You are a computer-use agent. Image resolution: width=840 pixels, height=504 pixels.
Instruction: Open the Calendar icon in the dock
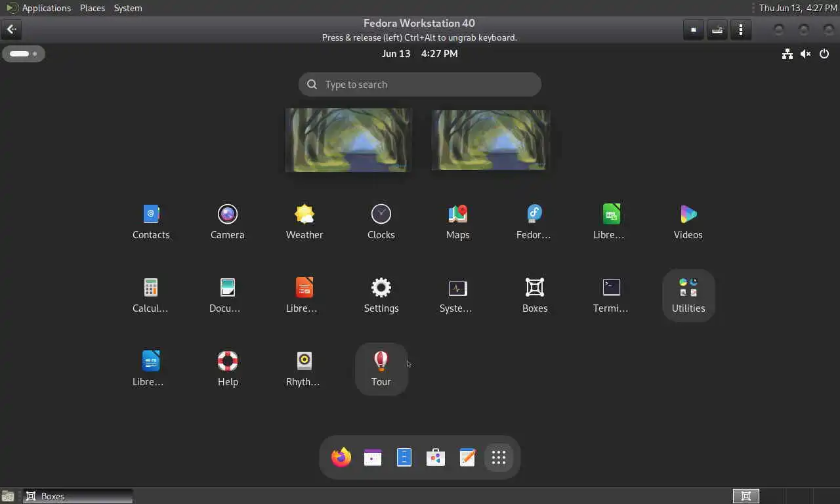click(x=373, y=457)
